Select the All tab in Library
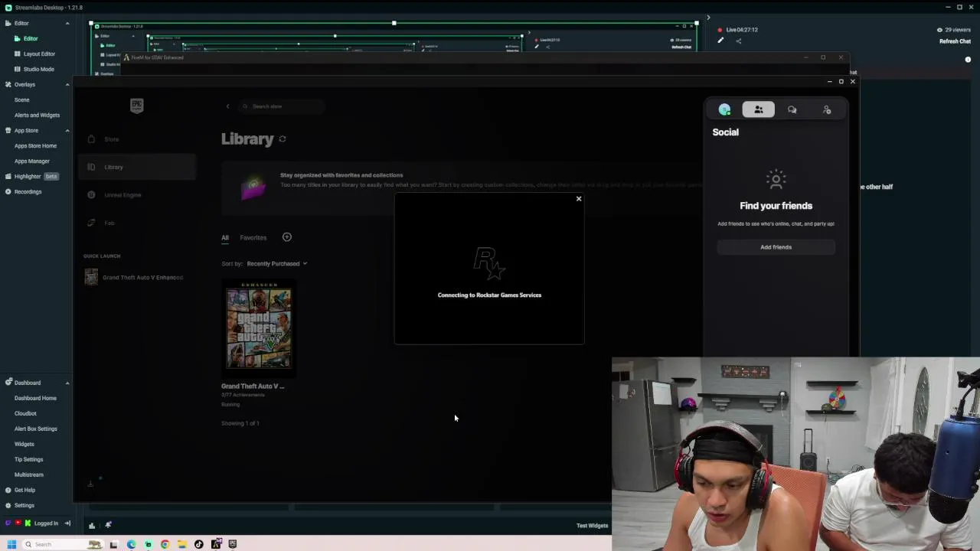 225,238
